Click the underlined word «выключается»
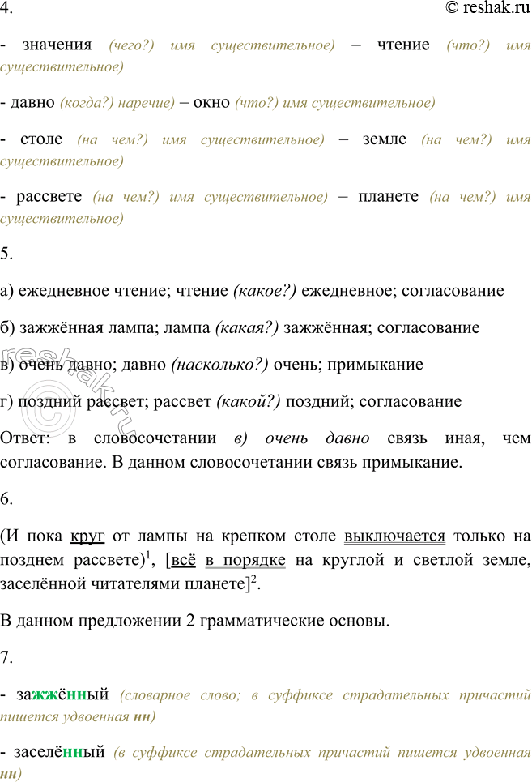The width and height of the screenshot is (532, 782). (394, 536)
